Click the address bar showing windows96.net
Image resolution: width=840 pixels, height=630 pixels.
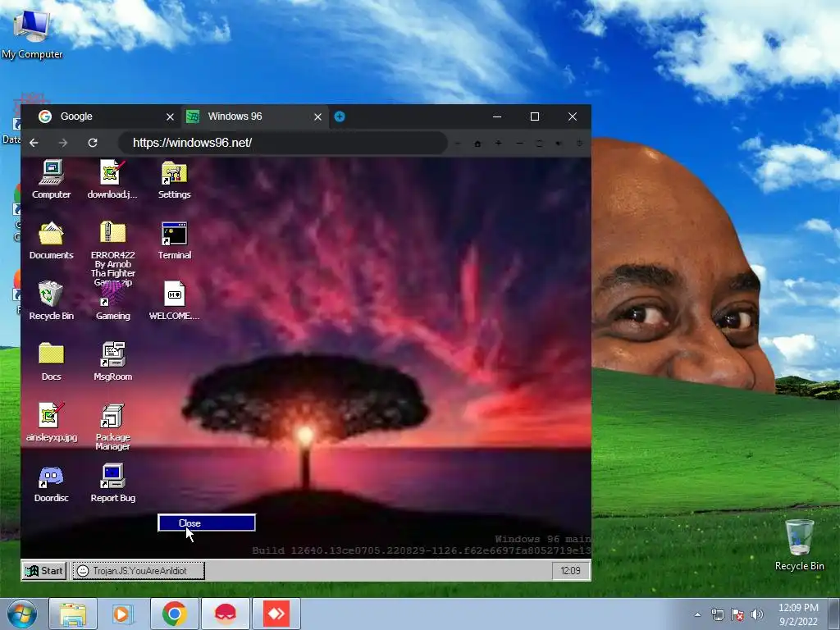pos(283,143)
